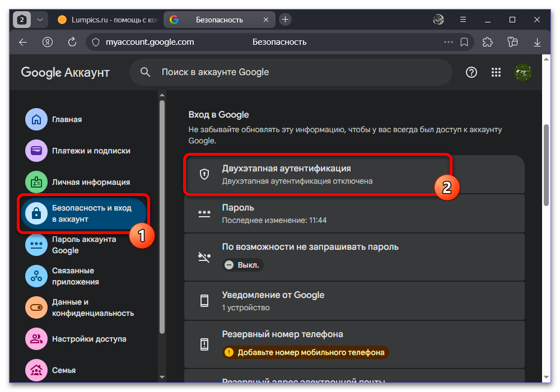Open browser downloads arrow icon
Image resolution: width=560 pixels, height=392 pixels.
(x=537, y=43)
